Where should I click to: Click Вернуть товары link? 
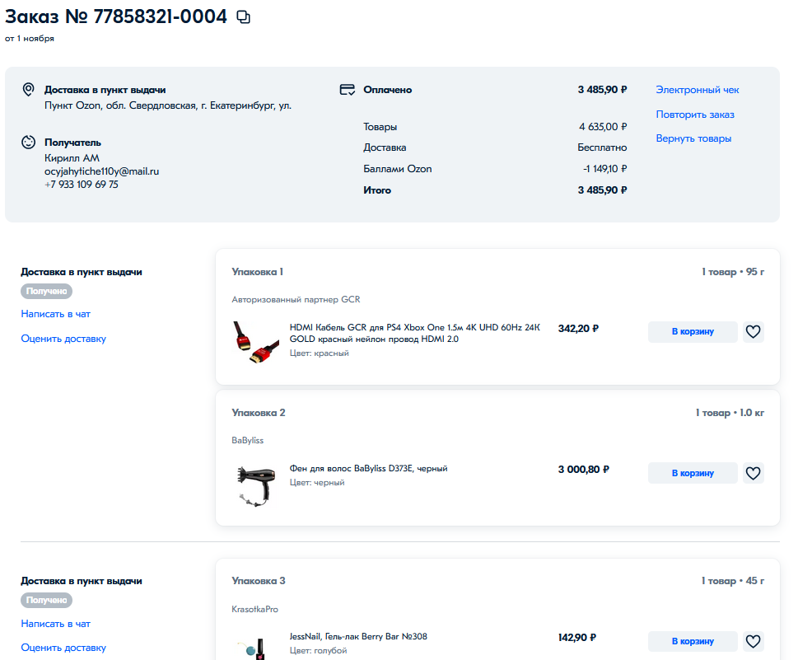(x=693, y=138)
